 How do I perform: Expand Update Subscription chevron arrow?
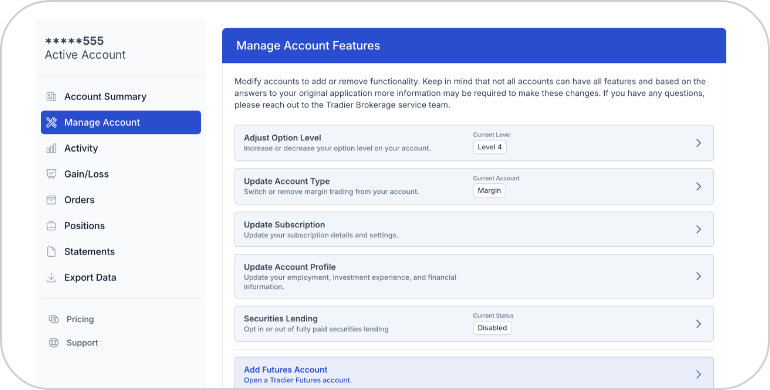coord(698,229)
